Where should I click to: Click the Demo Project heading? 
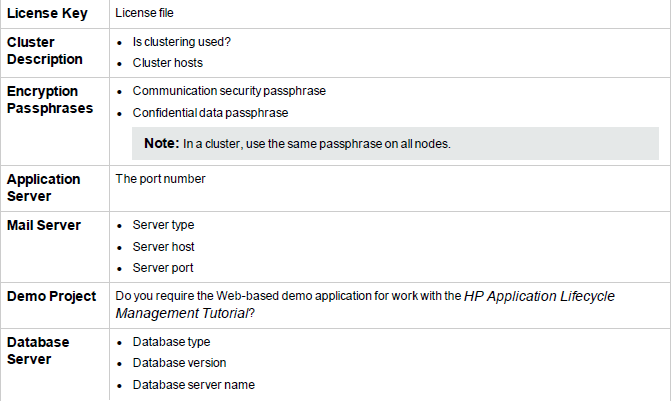51,296
